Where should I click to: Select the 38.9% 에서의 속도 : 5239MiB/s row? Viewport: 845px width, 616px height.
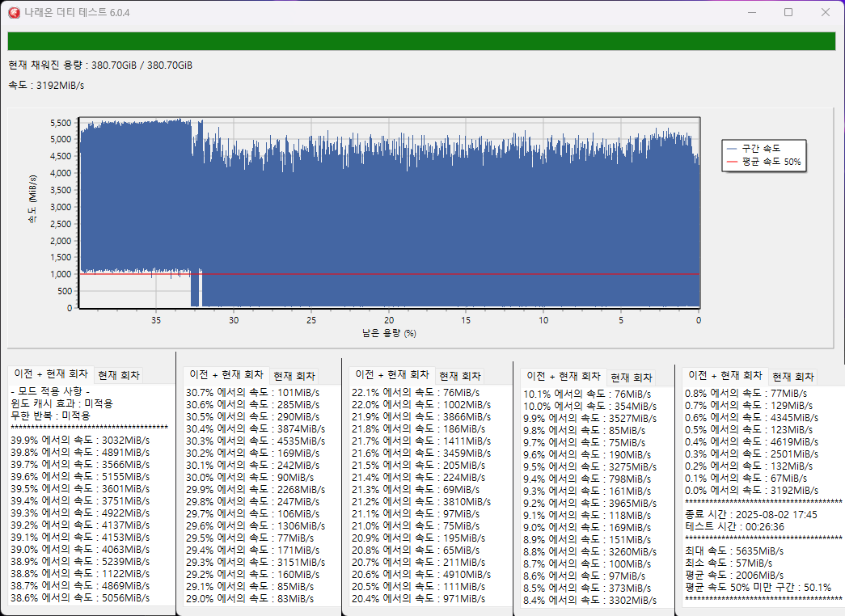80,562
